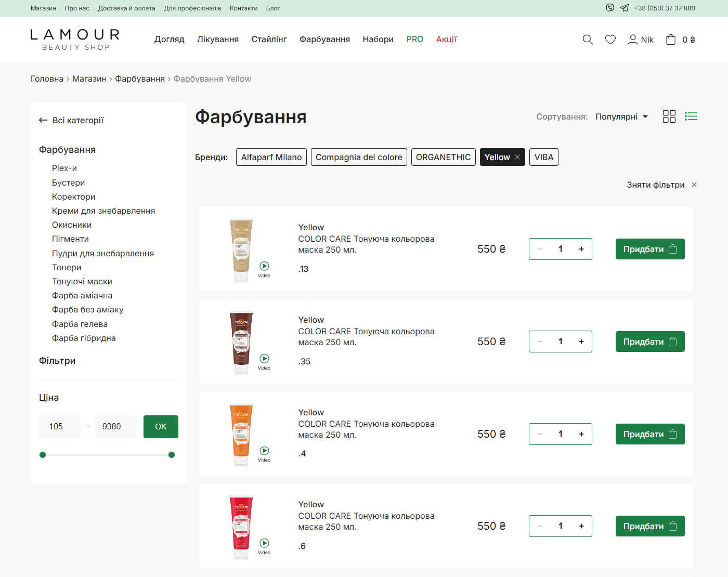This screenshot has width=728, height=577.
Task: Open the Фарба аміачна subcategory
Action: pyautogui.click(x=82, y=296)
